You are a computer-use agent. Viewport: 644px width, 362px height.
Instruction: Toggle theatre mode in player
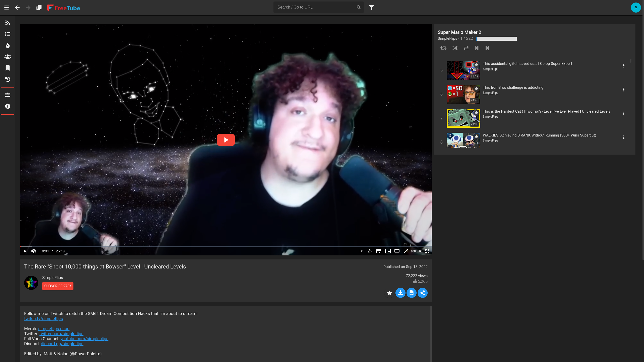tap(397, 251)
